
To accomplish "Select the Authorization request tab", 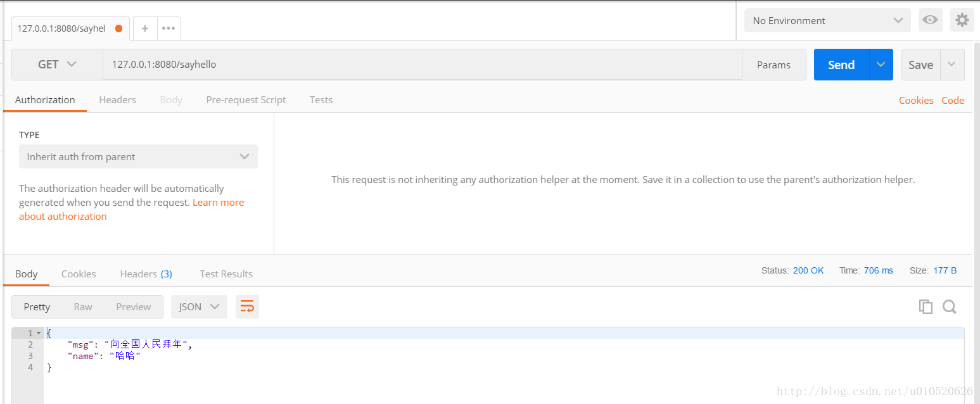I will [45, 100].
